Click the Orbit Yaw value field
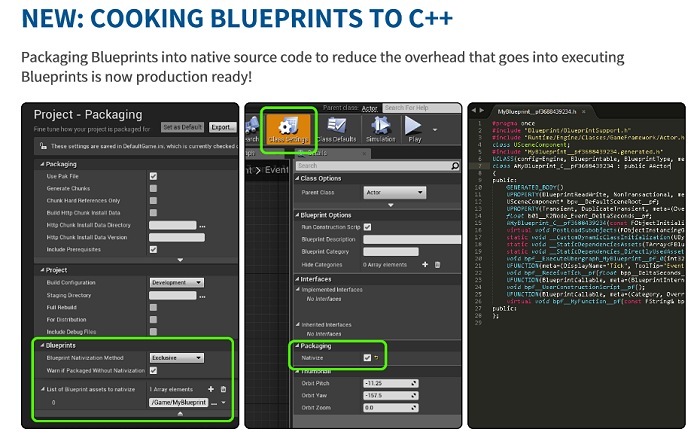 391,395
